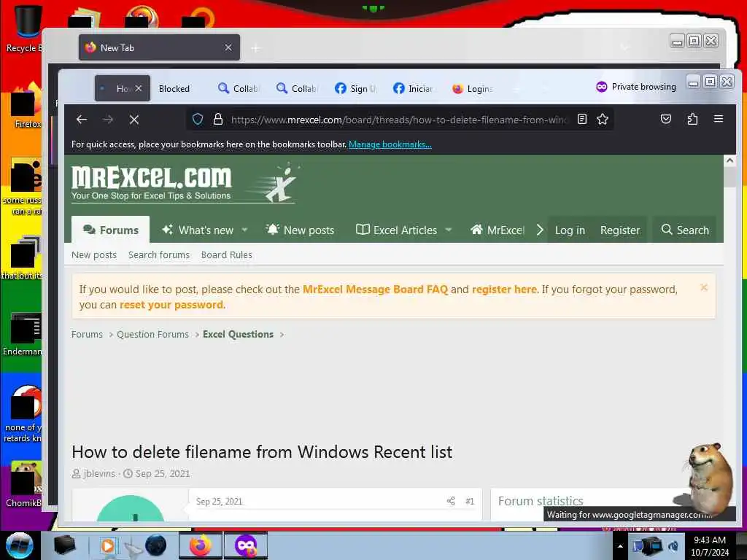
Task: Bookmark this page with the star icon
Action: point(603,119)
